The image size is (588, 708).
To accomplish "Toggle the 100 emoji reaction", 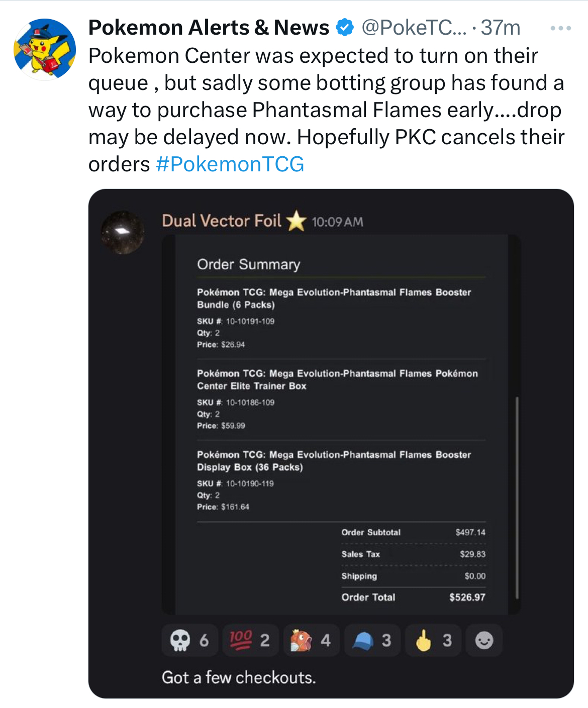I will coord(250,640).
